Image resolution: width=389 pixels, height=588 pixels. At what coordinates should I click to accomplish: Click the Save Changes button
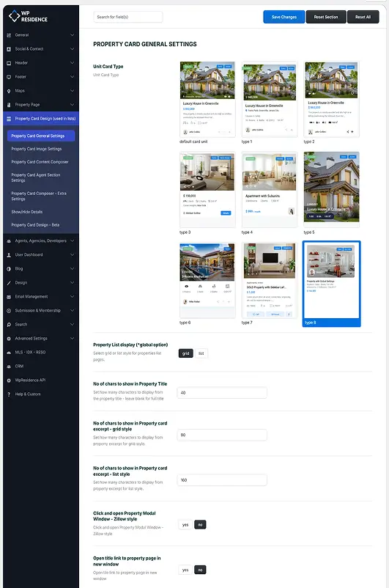coord(284,17)
